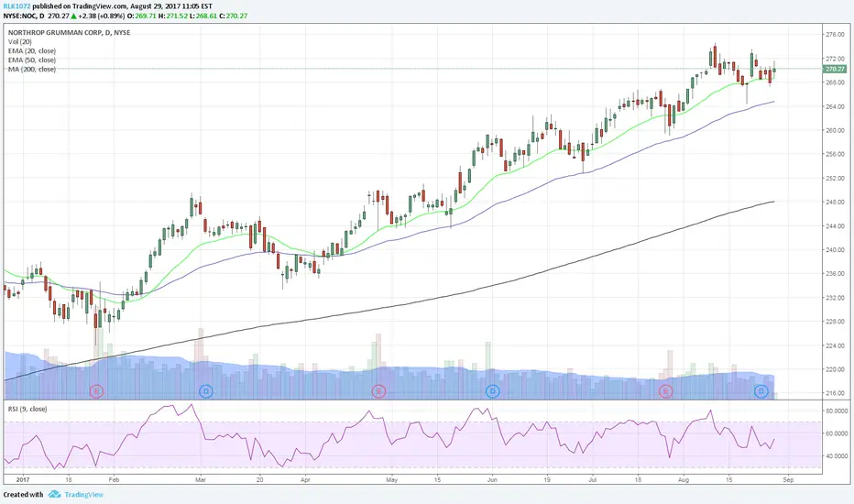Click the 264.00 price axis label
This screenshot has width=854, height=504.
[x=835, y=107]
